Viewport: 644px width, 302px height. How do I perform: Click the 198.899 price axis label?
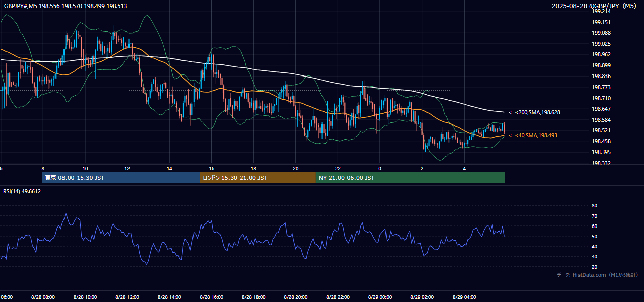(601, 65)
